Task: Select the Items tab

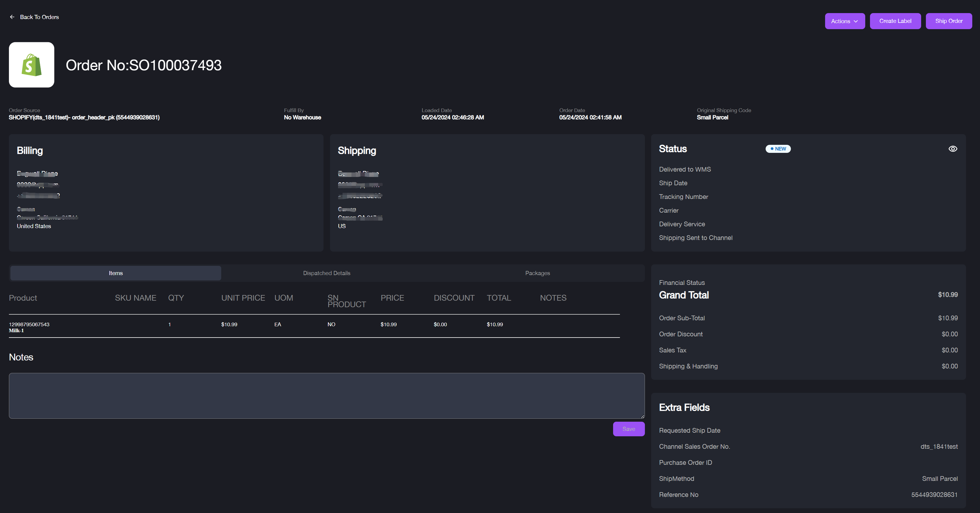Action: [116, 273]
